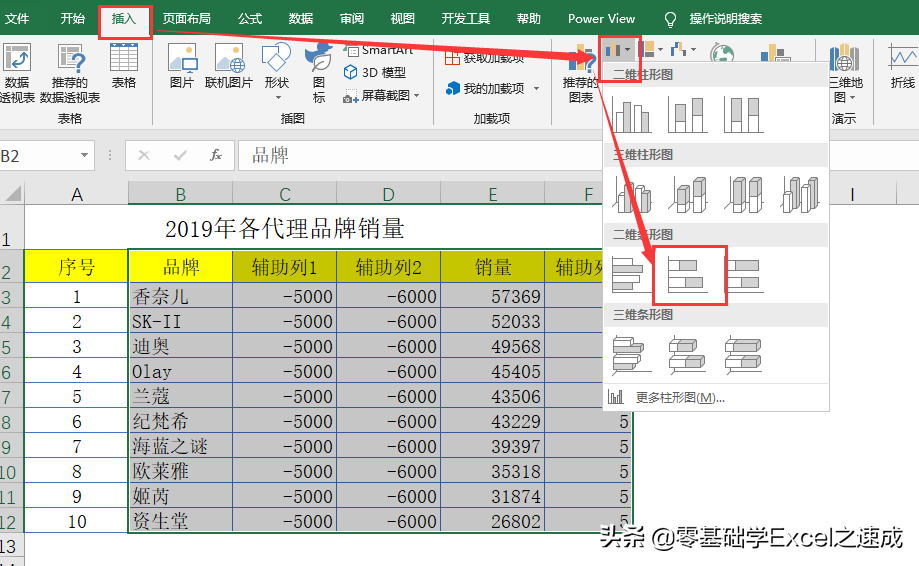Click the cell containing 香奈儿

(x=181, y=296)
